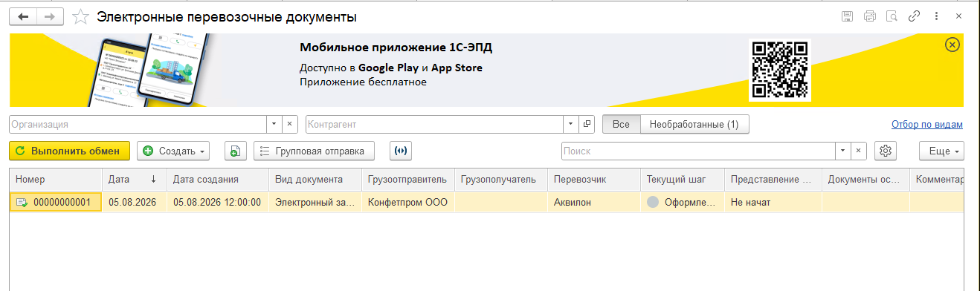
Task: Click the copy document icon button
Action: tap(235, 151)
